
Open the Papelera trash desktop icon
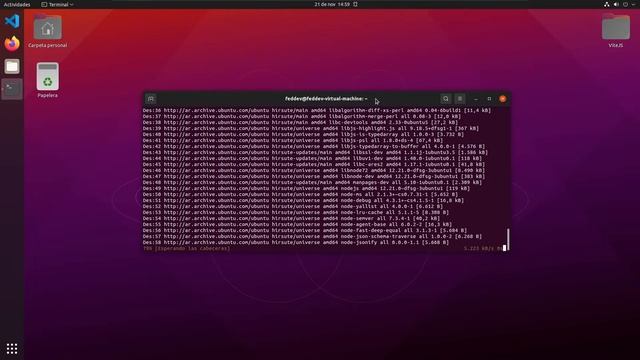click(47, 80)
